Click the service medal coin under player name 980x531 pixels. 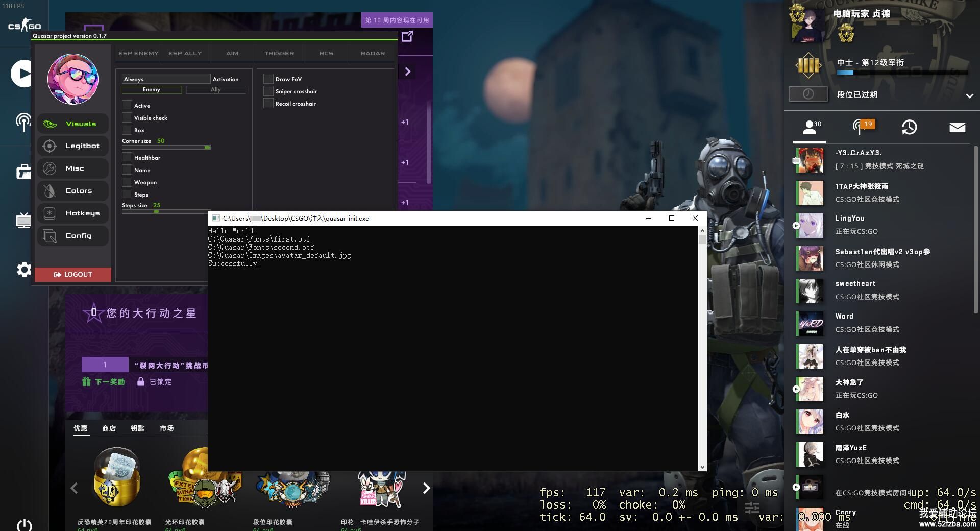coord(846,33)
